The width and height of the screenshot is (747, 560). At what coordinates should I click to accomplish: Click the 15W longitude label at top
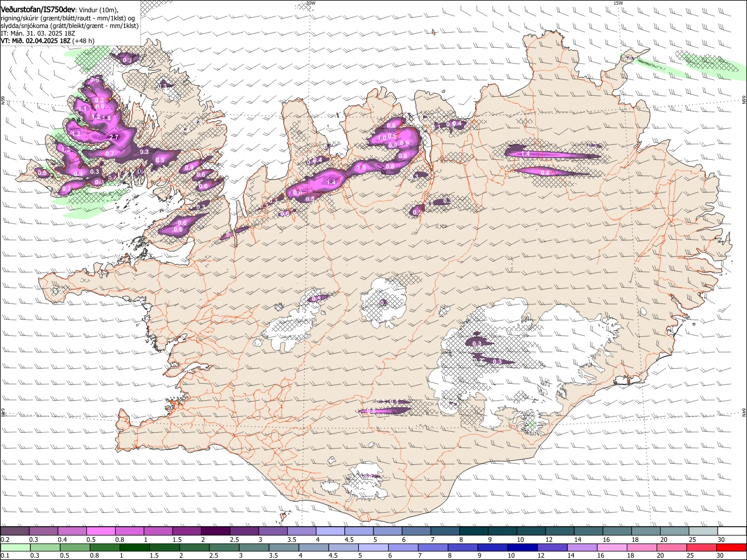(x=618, y=3)
